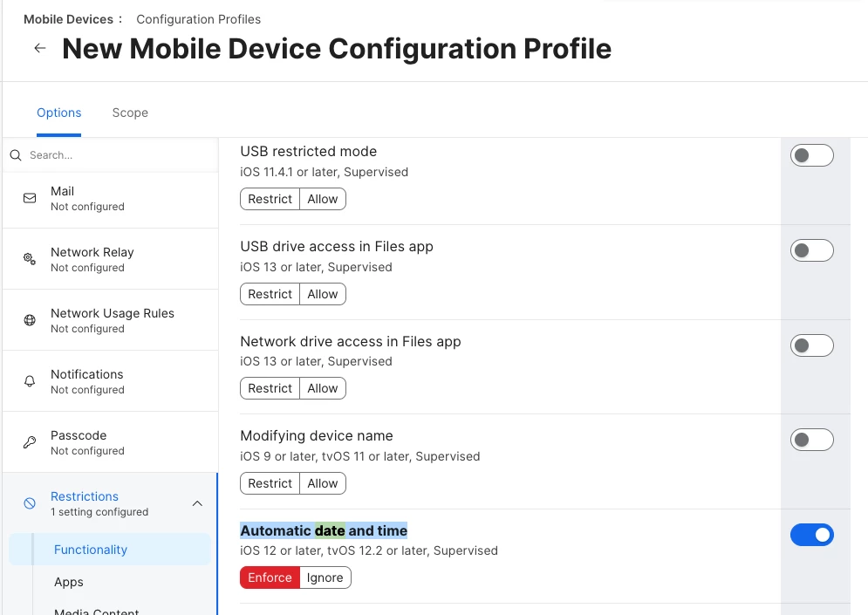
Task: Collapse the Restrictions section chevron
Action: pyautogui.click(x=197, y=503)
